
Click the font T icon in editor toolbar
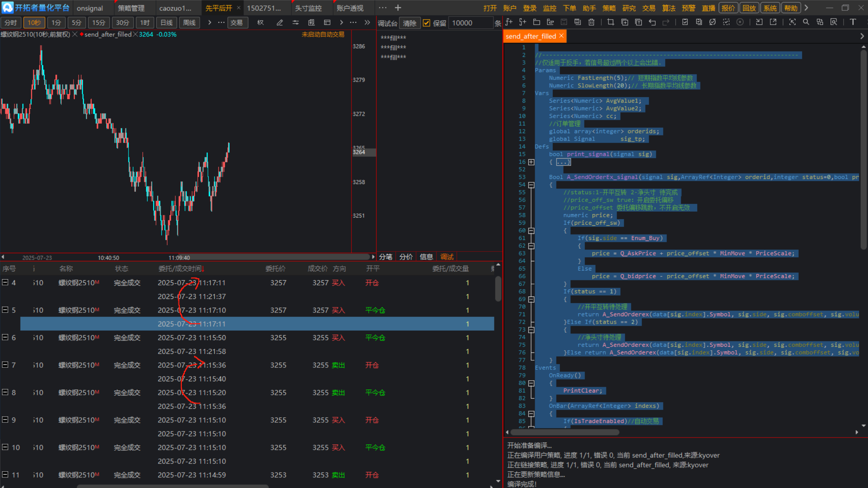point(853,22)
